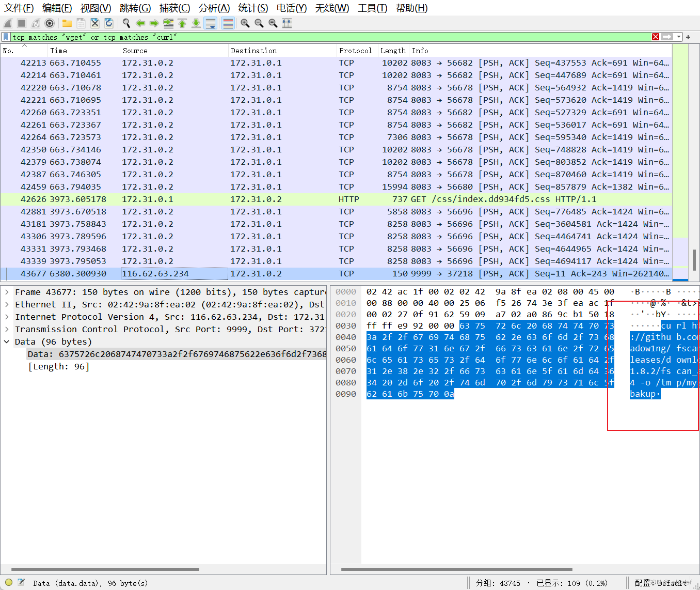Toggle packet list colorization

(x=228, y=23)
